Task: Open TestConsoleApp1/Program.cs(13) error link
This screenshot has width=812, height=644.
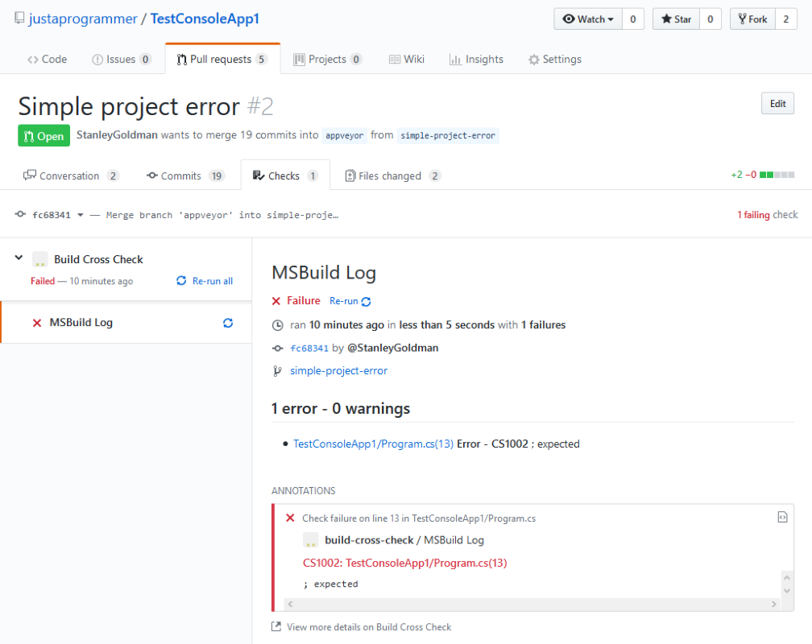Action: coord(374,444)
